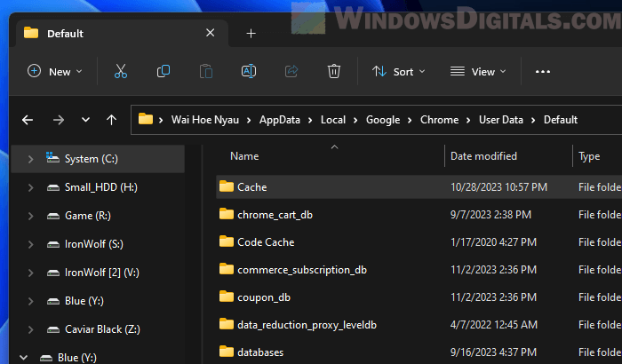Expand IronWolf [2] (V:) tree node
This screenshot has width=622, height=364.
(30, 273)
